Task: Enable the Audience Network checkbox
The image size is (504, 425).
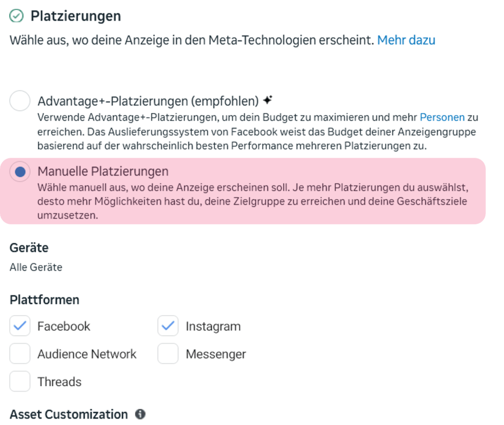Action: pyautogui.click(x=20, y=354)
